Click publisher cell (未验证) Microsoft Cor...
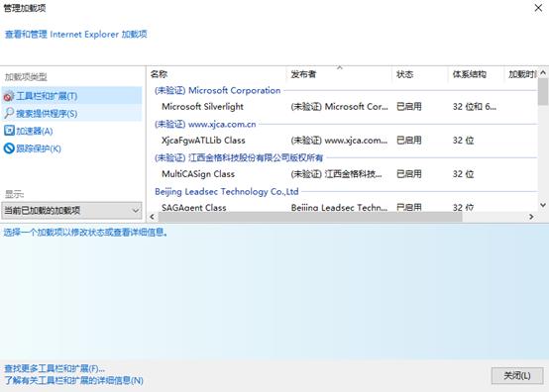 [339, 107]
